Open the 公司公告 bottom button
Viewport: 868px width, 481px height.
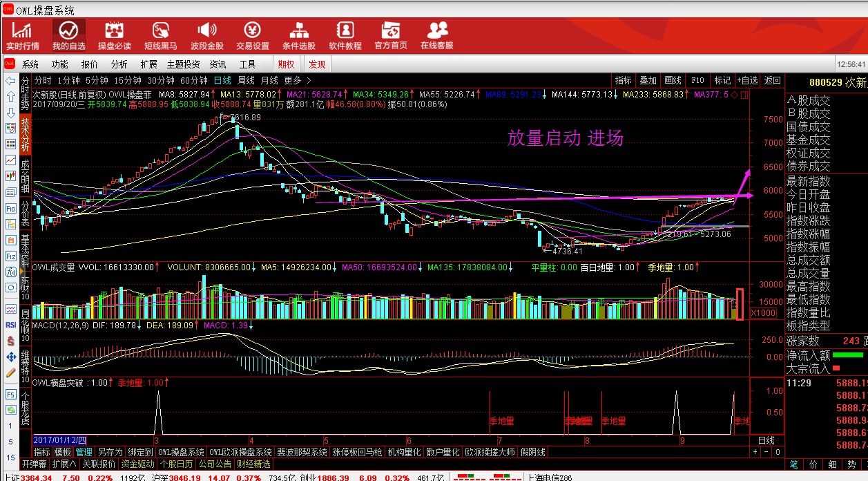(x=215, y=464)
